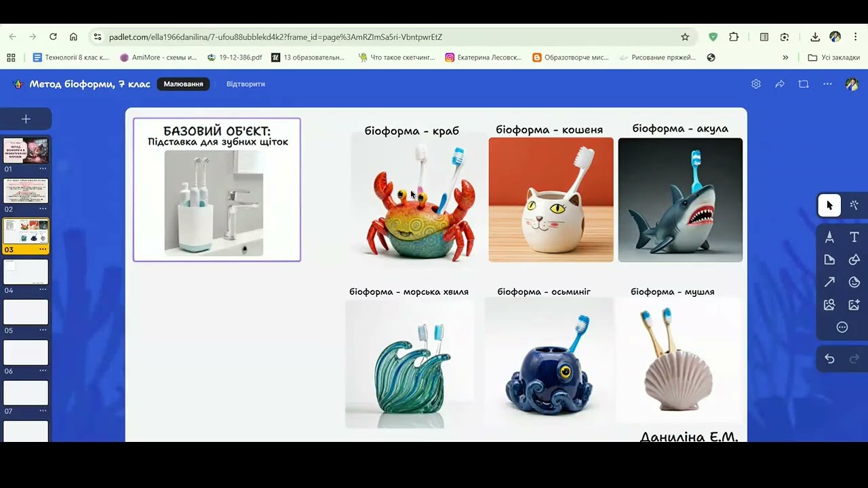Open the apps grid in bookmarks bar
This screenshot has height=488, width=868.
(11, 58)
